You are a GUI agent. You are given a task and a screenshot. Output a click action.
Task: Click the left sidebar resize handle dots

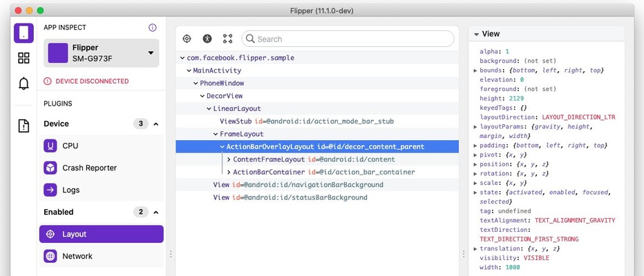(x=171, y=254)
